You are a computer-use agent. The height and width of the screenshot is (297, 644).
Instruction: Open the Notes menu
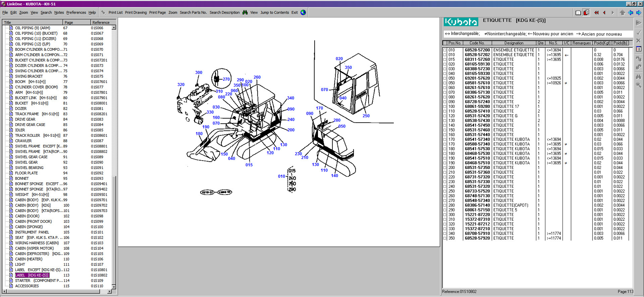(59, 12)
